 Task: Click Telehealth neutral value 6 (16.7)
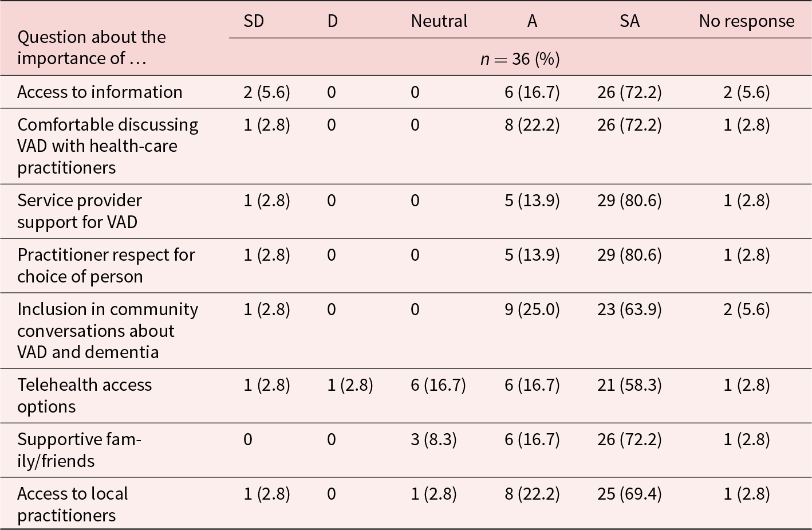437,385
